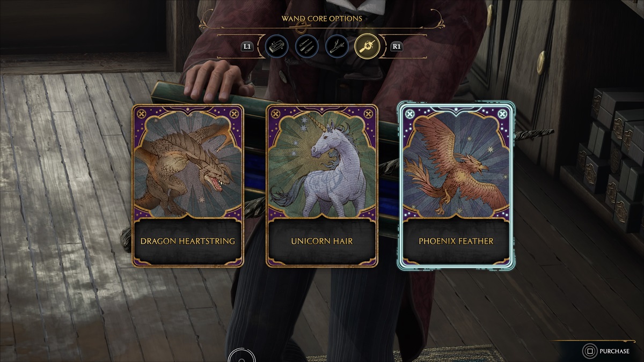The image size is (644, 362).
Task: Click top-left corner ornament on Dragon card
Action: click(142, 114)
